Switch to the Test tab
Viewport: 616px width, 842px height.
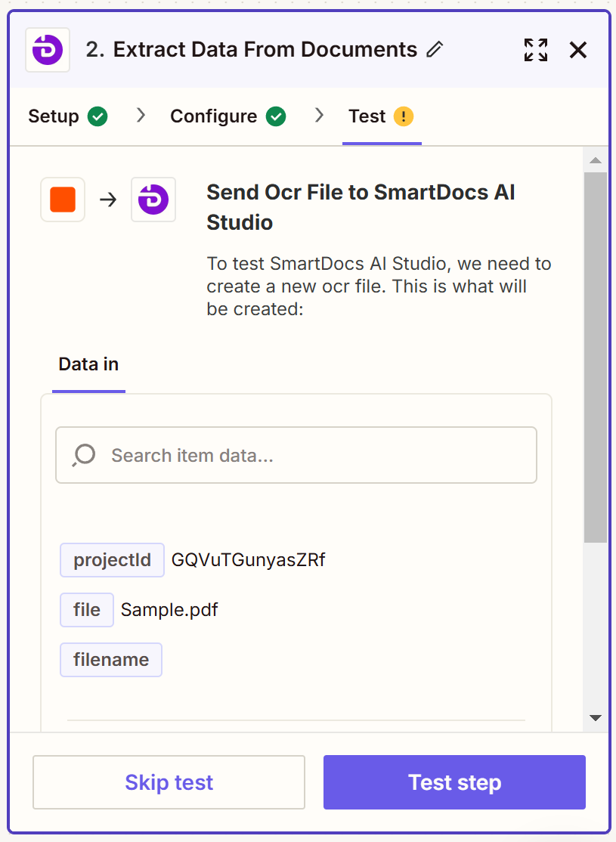[x=381, y=116]
